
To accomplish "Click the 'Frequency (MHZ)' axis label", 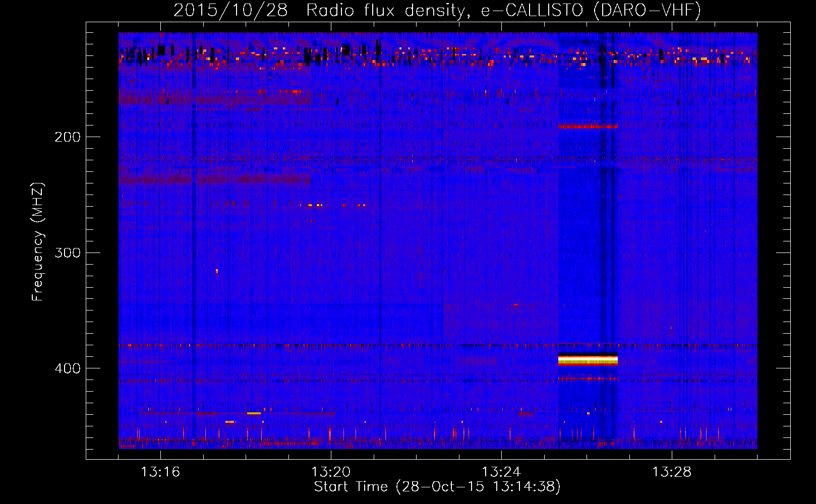I will (x=38, y=241).
